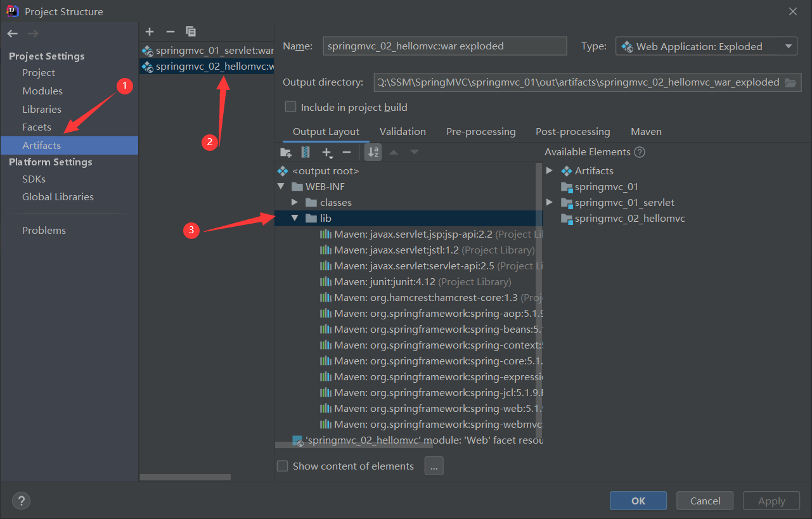The width and height of the screenshot is (812, 519).
Task: Click the junit:junit:4.12 library icon
Action: (x=326, y=282)
